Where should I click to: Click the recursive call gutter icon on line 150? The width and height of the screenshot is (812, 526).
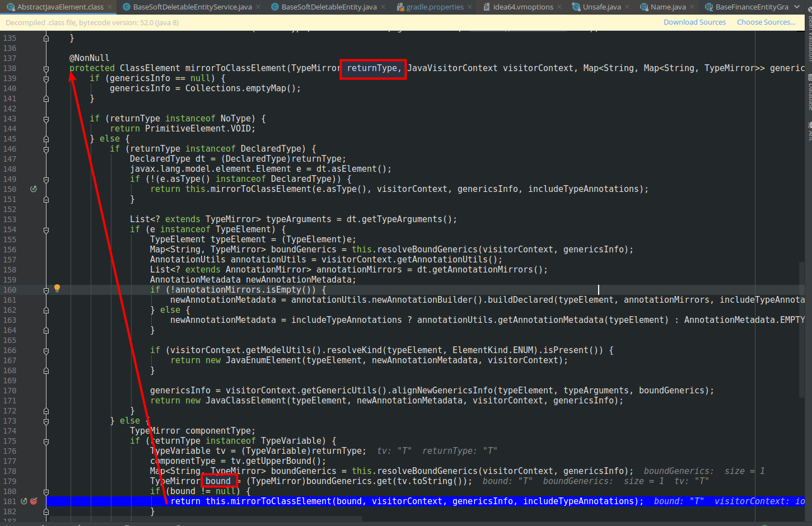point(33,189)
